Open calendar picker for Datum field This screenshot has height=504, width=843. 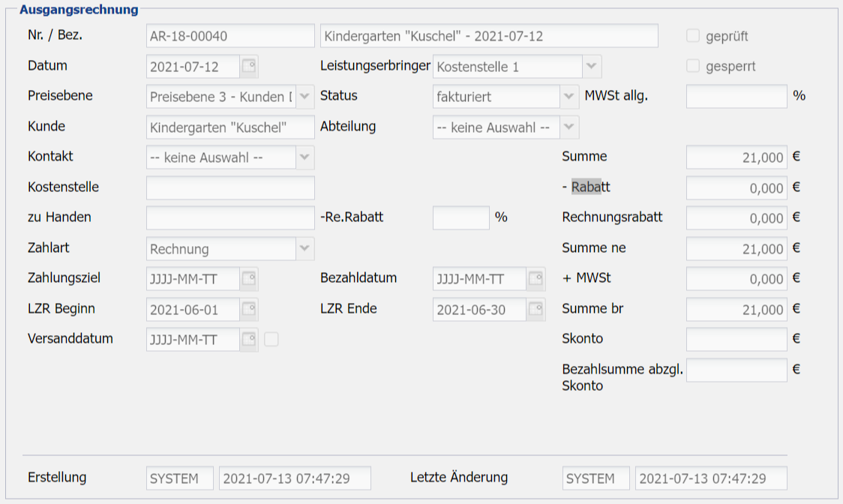249,67
